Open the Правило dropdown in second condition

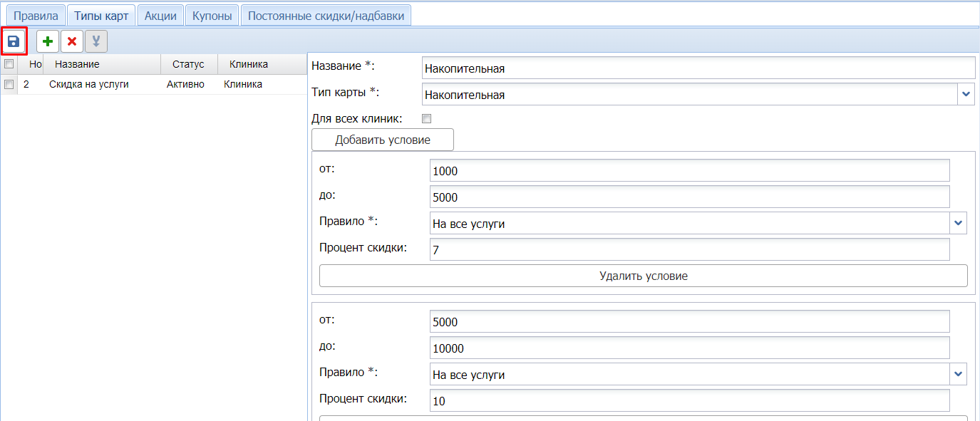coord(958,374)
